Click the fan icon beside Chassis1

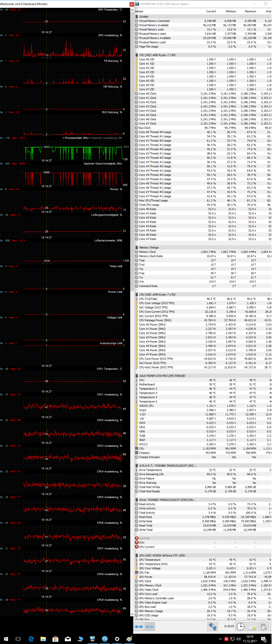[137, 453]
